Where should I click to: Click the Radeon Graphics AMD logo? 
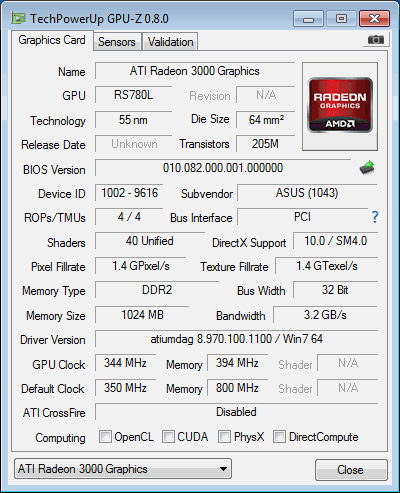coord(340,105)
